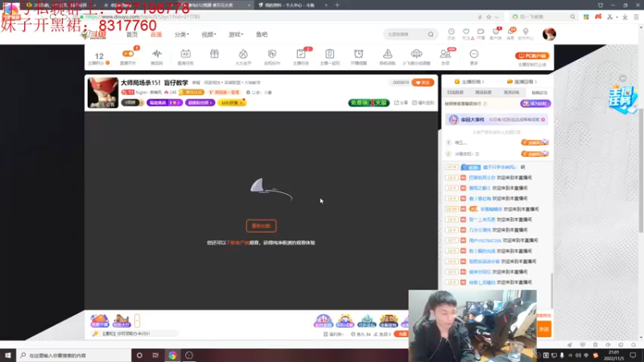Expand the 视频 dropdown menu
Image resolution: width=644 pixels, height=362 pixels.
[208, 35]
